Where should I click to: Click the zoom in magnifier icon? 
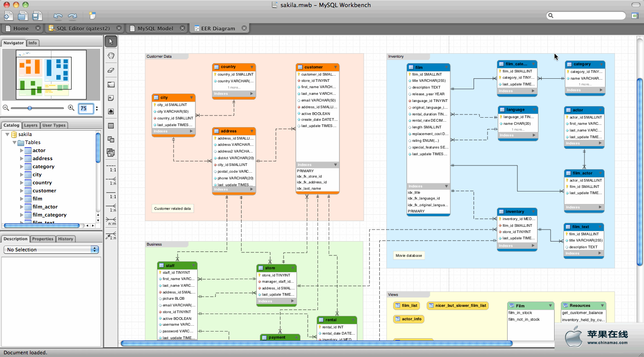(x=71, y=108)
